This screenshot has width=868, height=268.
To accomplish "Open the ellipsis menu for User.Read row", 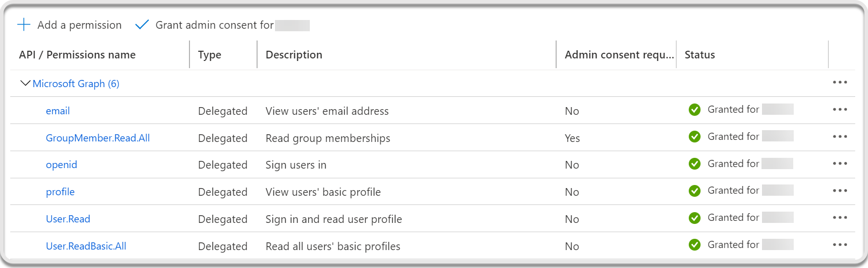I will coord(840,217).
